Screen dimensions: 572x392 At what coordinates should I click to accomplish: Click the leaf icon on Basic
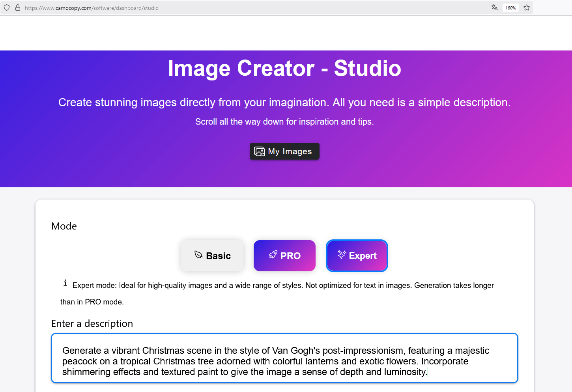click(198, 255)
